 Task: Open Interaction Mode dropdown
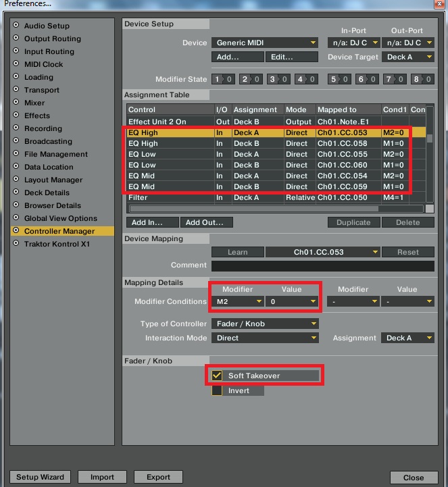(x=265, y=338)
